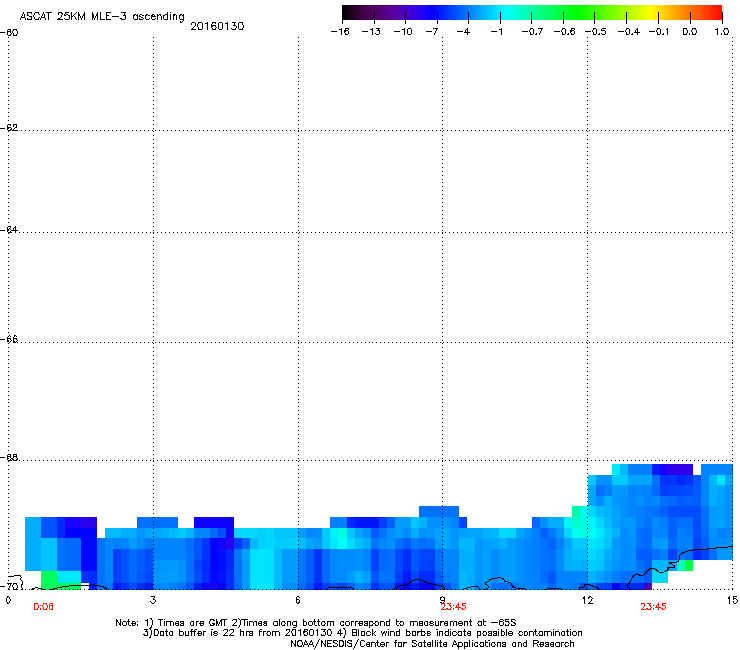Image resolution: width=740 pixels, height=650 pixels.
Task: Click the color bar label -4
Action: [x=463, y=32]
